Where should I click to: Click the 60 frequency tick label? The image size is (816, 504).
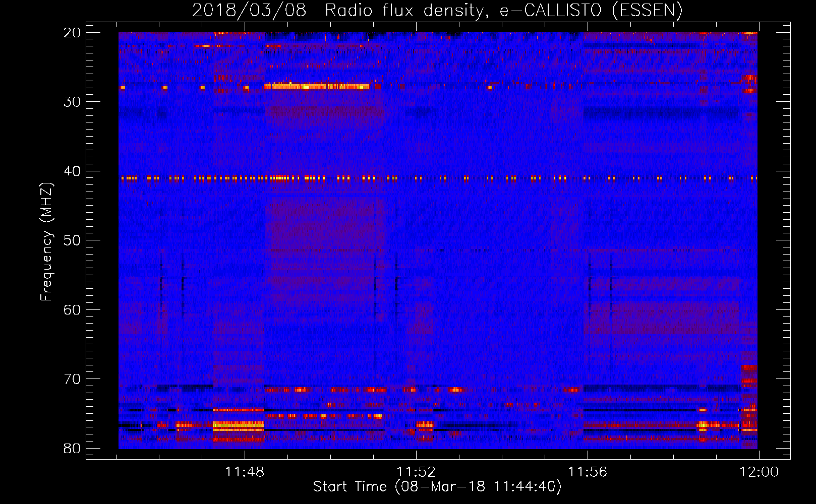pos(73,309)
